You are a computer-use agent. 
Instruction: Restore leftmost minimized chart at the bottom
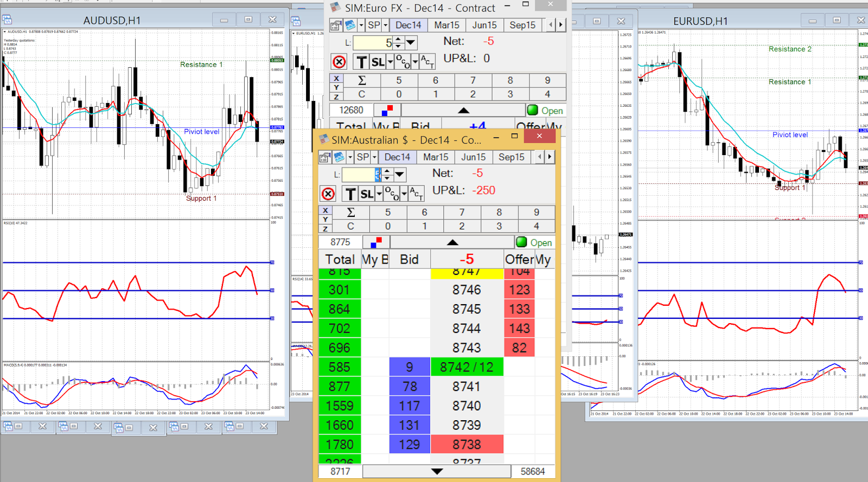pyautogui.click(x=18, y=427)
